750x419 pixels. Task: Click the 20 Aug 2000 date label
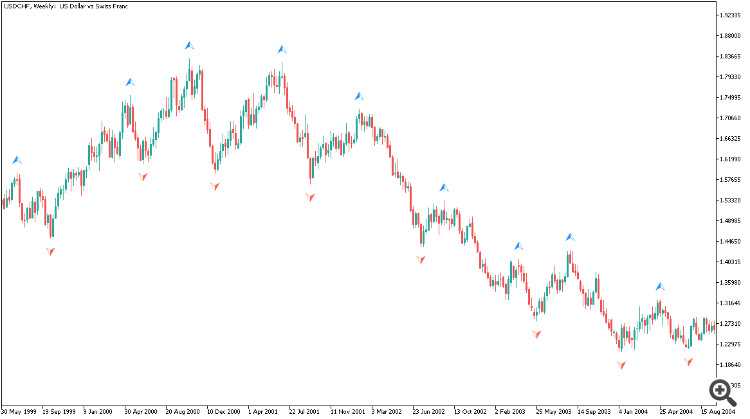(x=182, y=411)
